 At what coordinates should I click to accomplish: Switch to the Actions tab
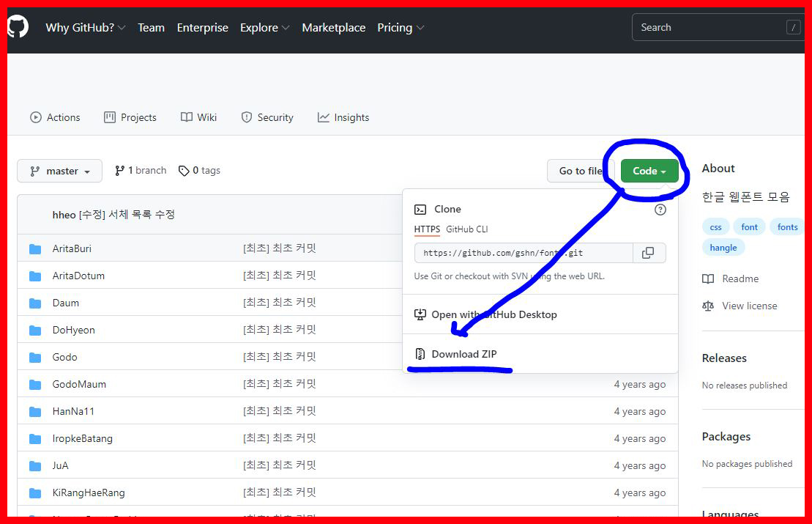point(55,118)
